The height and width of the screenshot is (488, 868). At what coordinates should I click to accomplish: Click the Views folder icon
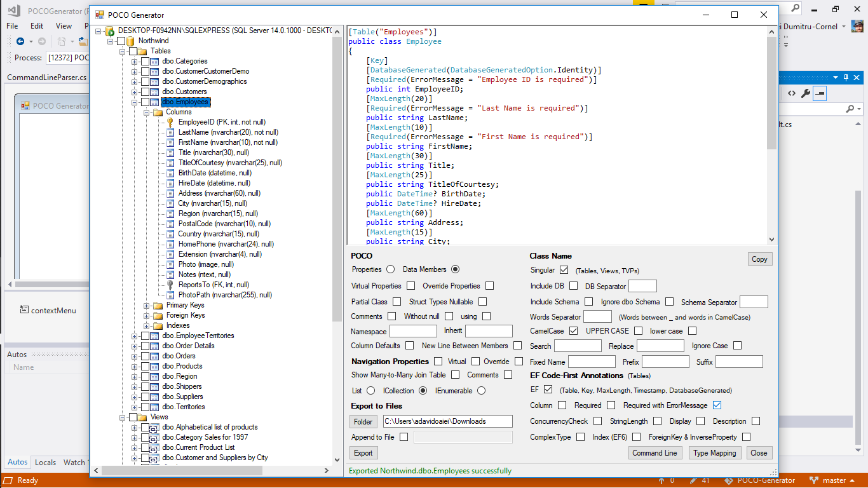coord(142,417)
